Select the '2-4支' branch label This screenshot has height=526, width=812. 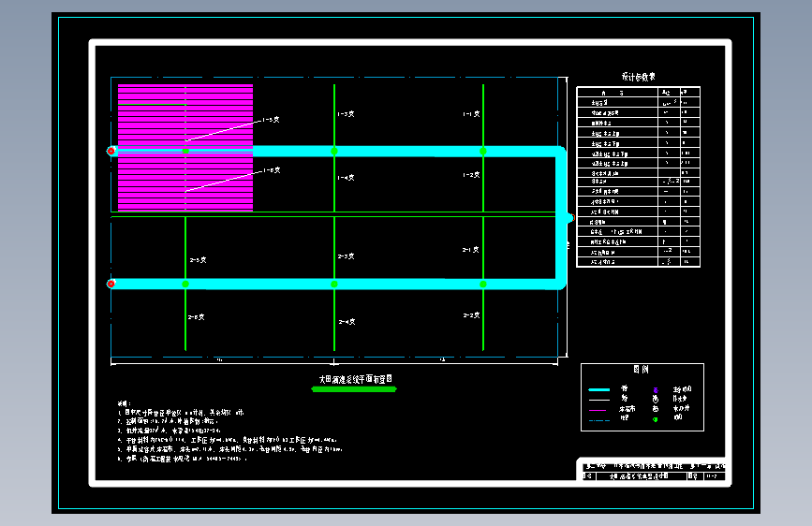coord(347,322)
